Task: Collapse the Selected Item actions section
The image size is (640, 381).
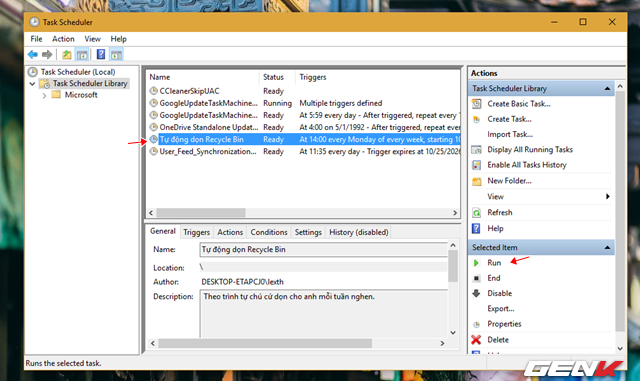Action: [607, 247]
